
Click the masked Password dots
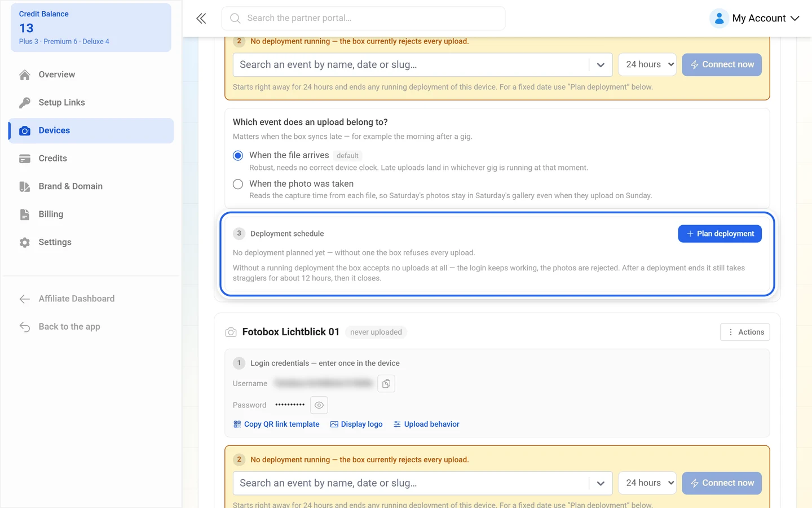(290, 405)
